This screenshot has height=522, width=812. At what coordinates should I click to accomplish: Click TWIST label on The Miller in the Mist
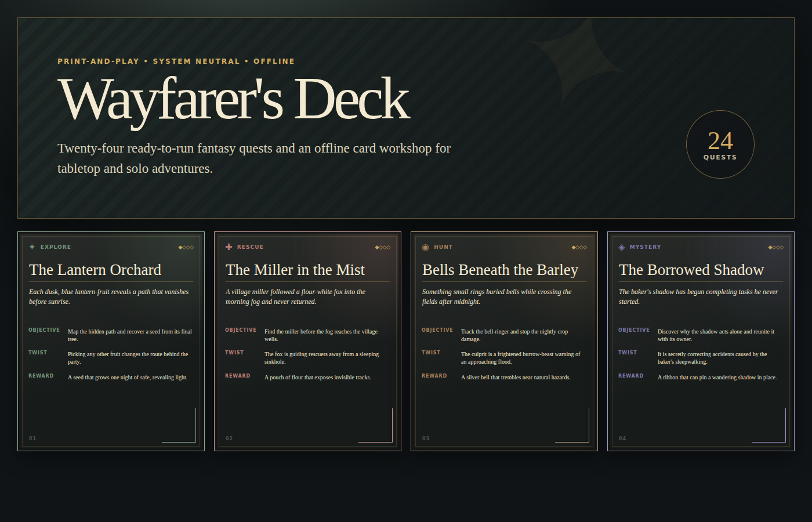point(234,353)
